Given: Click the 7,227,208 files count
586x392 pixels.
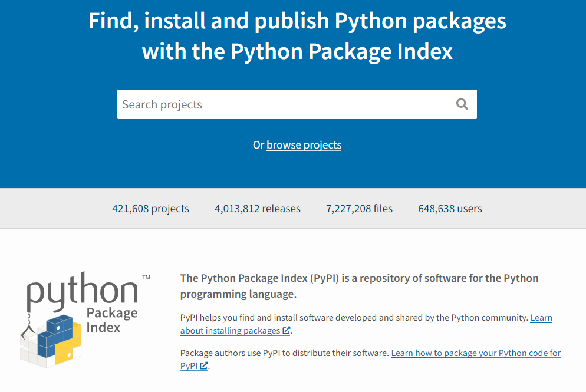Looking at the screenshot, I should tap(358, 208).
